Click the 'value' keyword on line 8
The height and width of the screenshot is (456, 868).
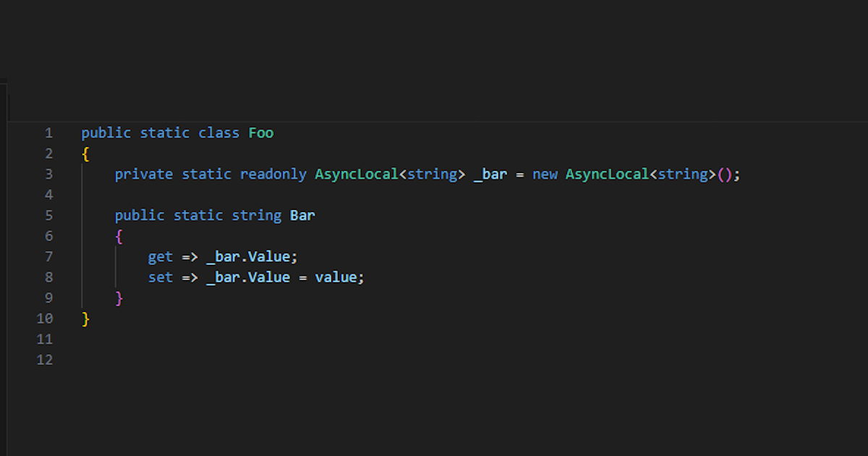336,277
